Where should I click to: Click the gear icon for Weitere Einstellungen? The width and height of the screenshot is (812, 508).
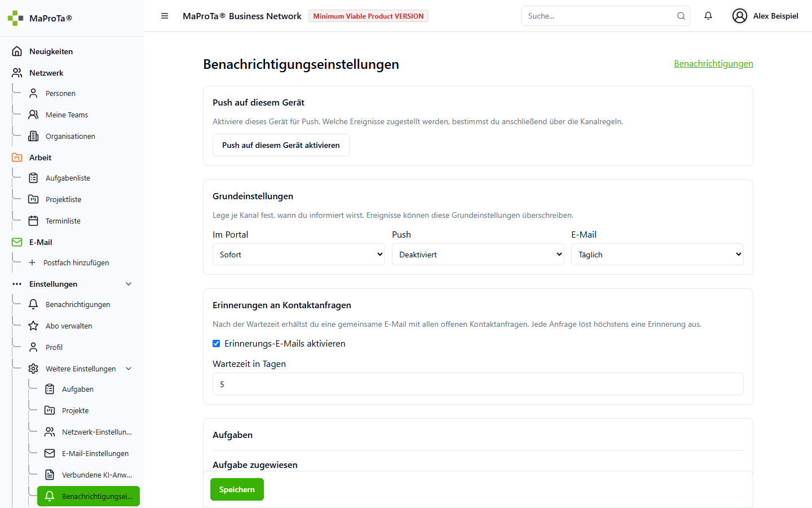point(33,369)
